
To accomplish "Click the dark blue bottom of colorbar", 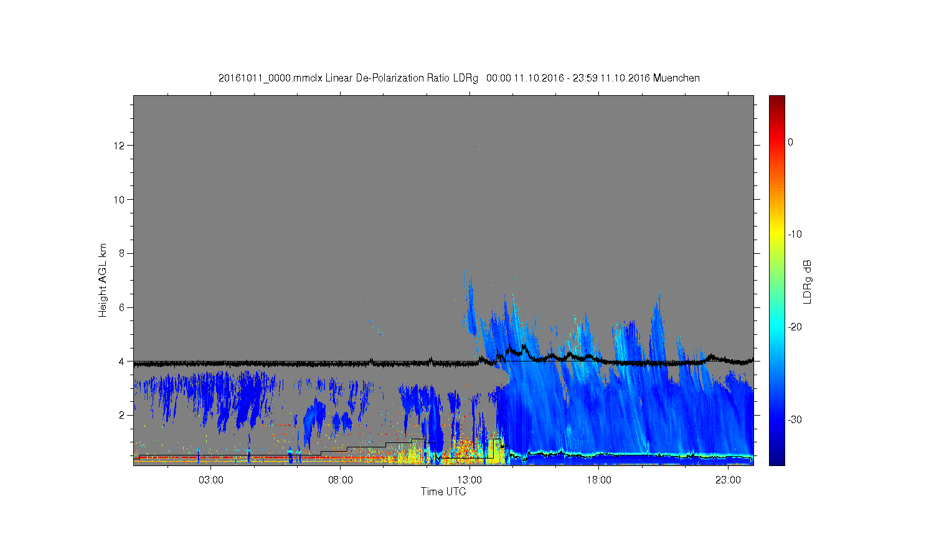I will point(776,459).
